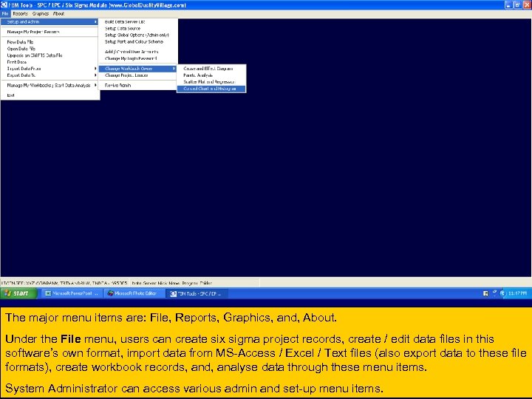Click the Windows start button
Image resolution: width=532 pixels, height=399 pixels.
pos(18,293)
